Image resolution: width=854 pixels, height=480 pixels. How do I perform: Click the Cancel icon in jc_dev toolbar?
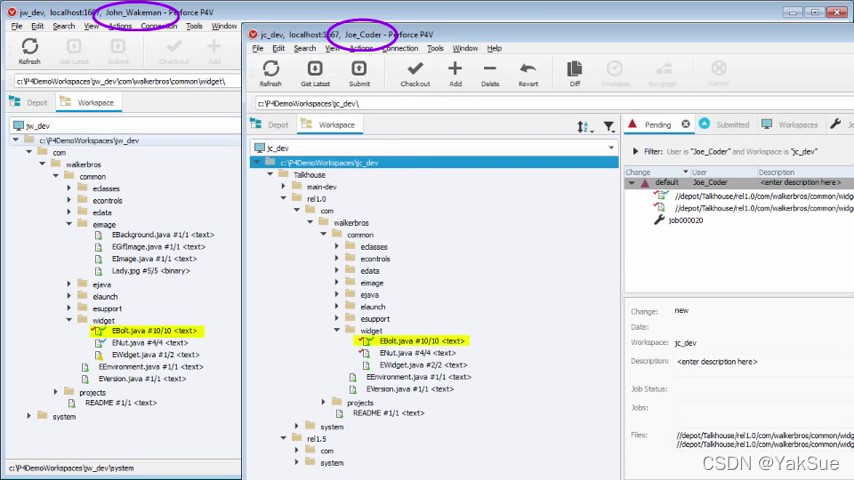(719, 69)
